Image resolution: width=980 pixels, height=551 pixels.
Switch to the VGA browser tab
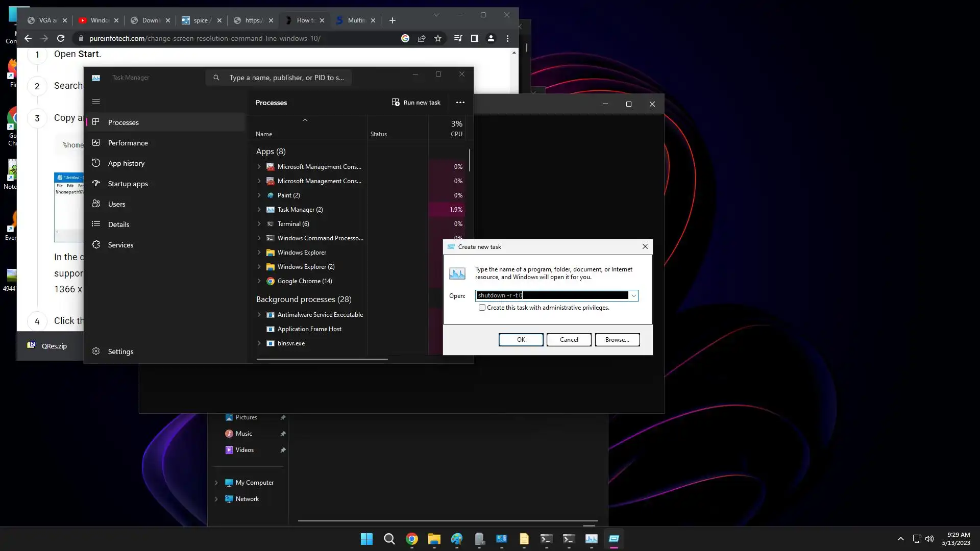click(47, 20)
